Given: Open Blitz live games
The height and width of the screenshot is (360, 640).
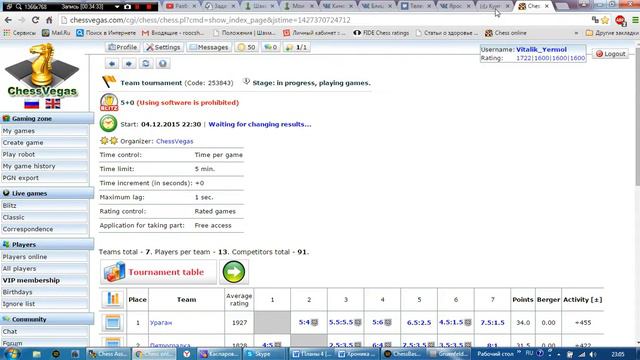Looking at the screenshot, I should [x=44, y=206].
